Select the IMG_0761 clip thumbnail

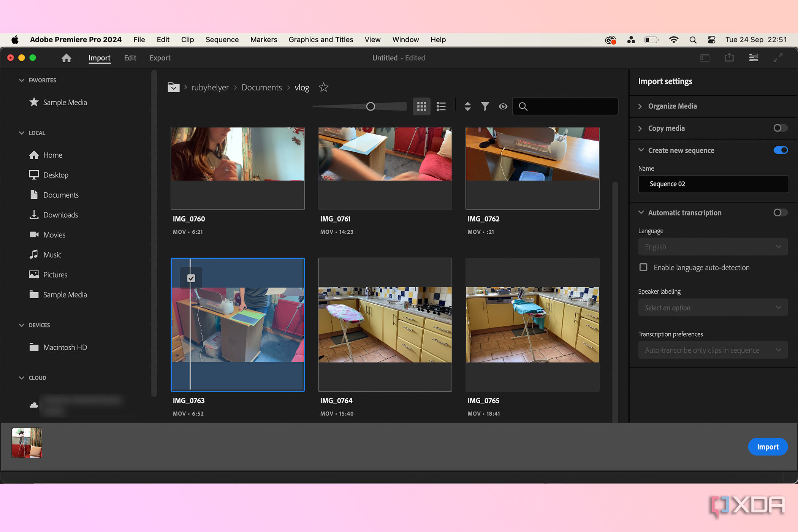click(x=385, y=168)
